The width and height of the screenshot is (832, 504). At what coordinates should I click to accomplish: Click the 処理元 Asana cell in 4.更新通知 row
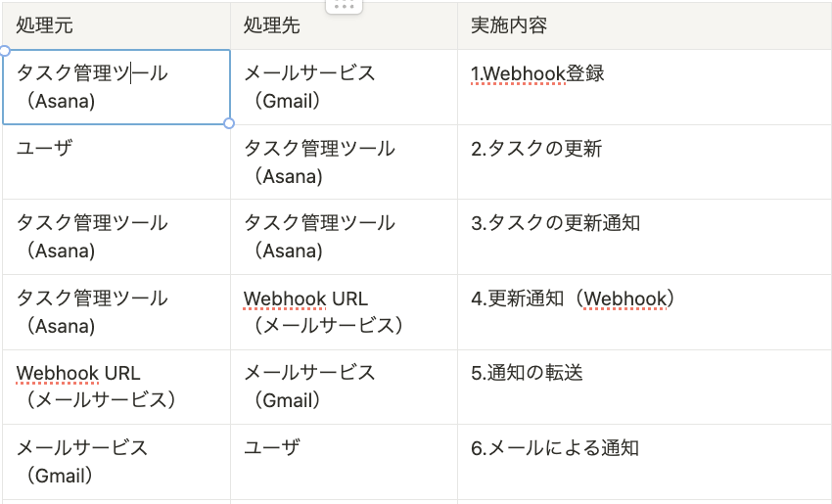(x=116, y=312)
